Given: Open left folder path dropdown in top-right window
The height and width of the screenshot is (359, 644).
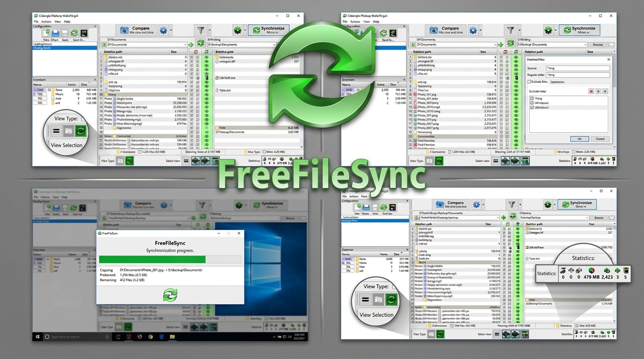Looking at the screenshot, I should [495, 45].
